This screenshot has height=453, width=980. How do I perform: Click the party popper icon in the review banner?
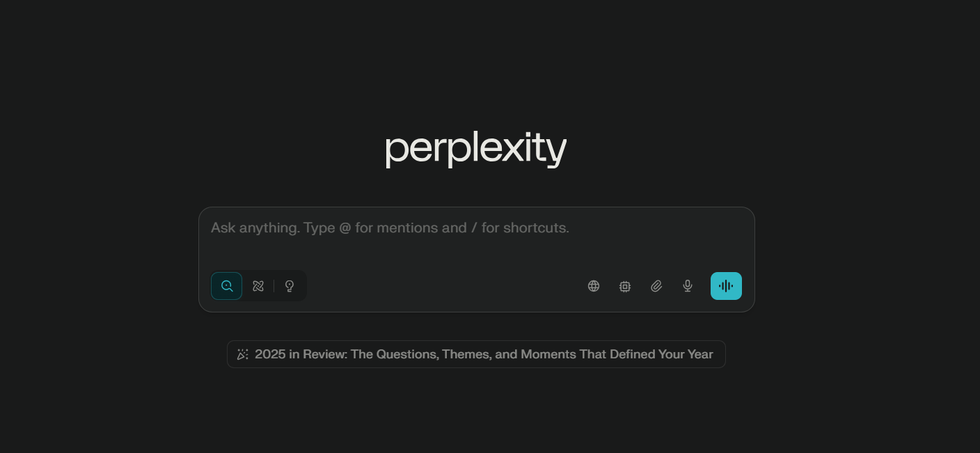[x=242, y=354]
